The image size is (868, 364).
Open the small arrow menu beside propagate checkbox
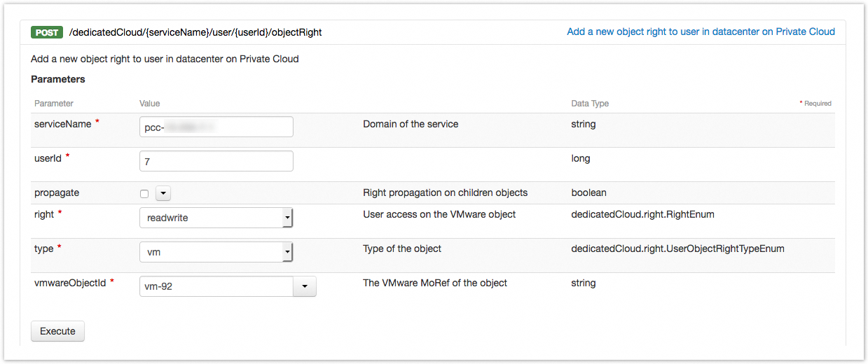tap(163, 194)
